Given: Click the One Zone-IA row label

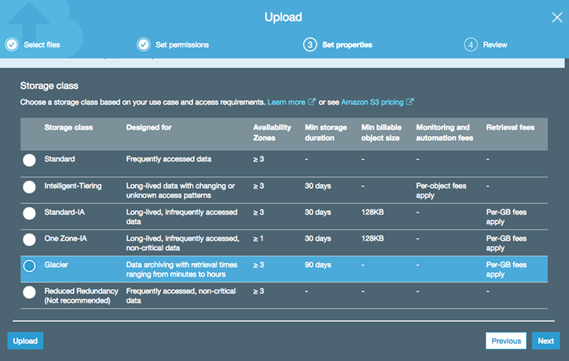Looking at the screenshot, I should coord(66,238).
